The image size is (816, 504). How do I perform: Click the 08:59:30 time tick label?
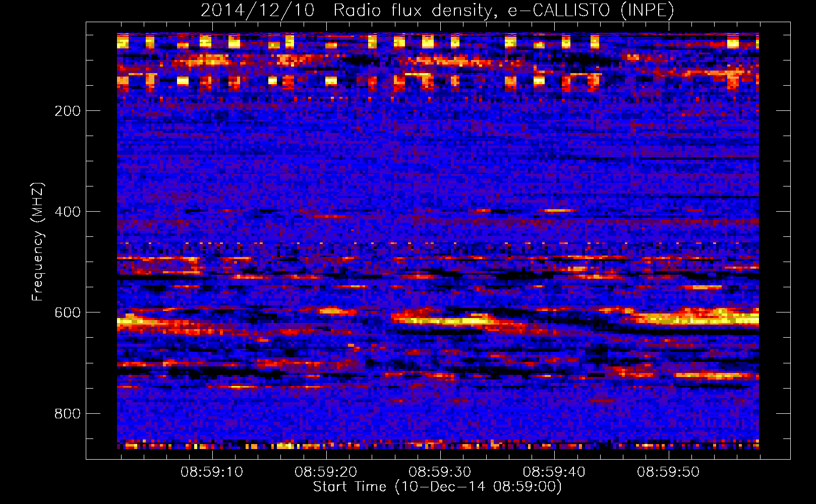point(440,472)
